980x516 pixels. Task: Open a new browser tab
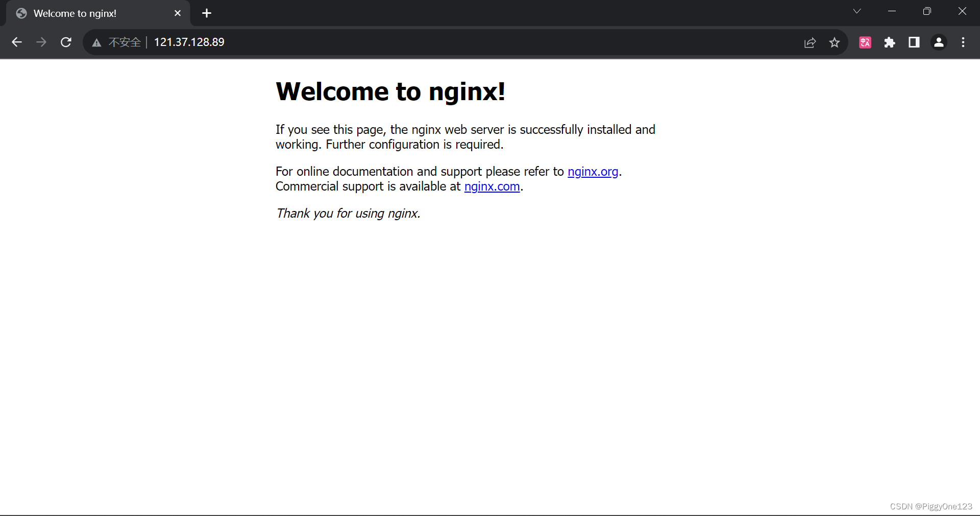click(x=207, y=13)
